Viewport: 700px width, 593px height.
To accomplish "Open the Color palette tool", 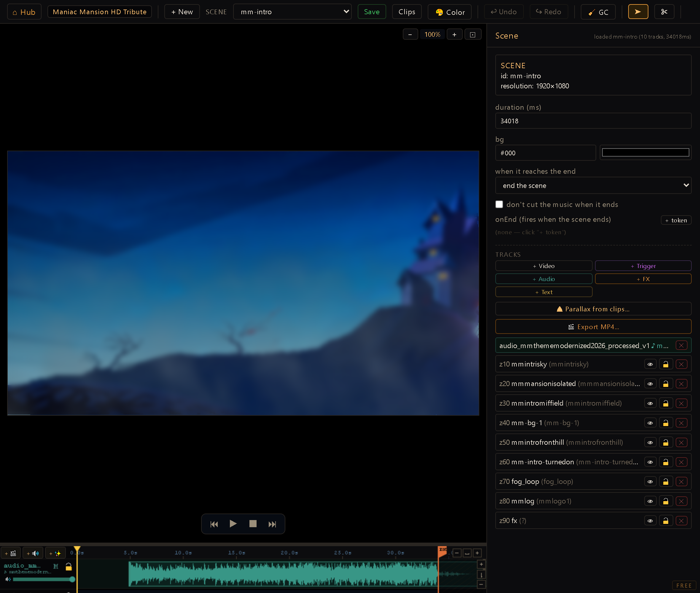I will [450, 12].
